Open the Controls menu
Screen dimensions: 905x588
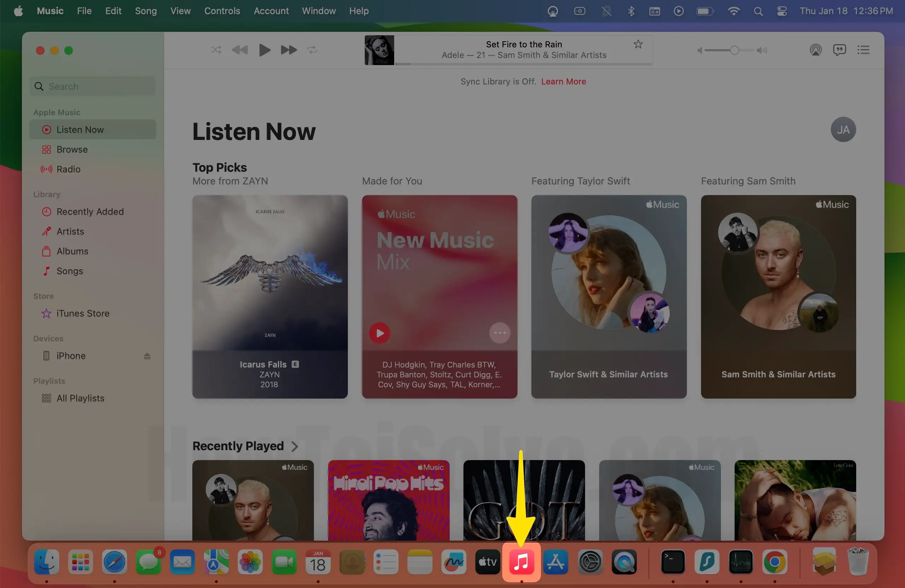tap(222, 11)
